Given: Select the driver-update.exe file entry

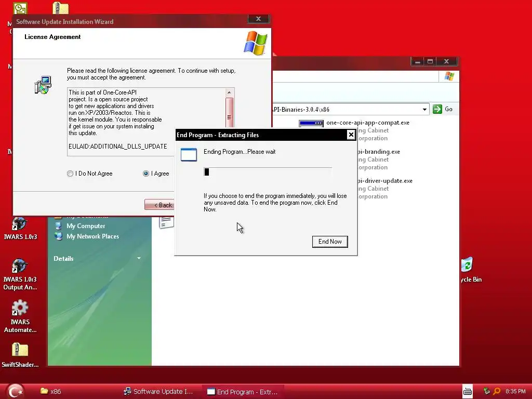Looking at the screenshot, I should 384,181.
